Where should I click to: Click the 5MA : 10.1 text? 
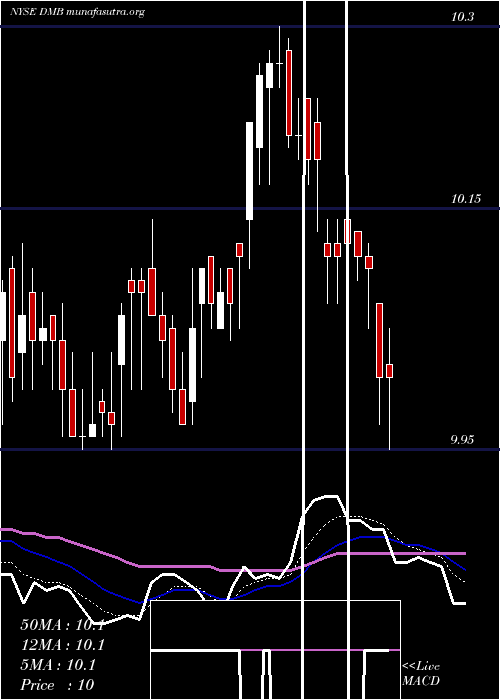pyautogui.click(x=58, y=665)
